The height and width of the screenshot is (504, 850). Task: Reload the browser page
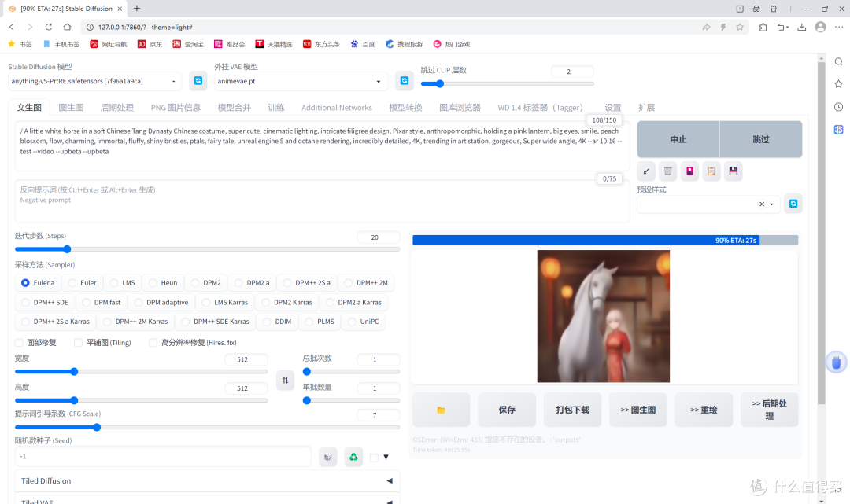48,27
